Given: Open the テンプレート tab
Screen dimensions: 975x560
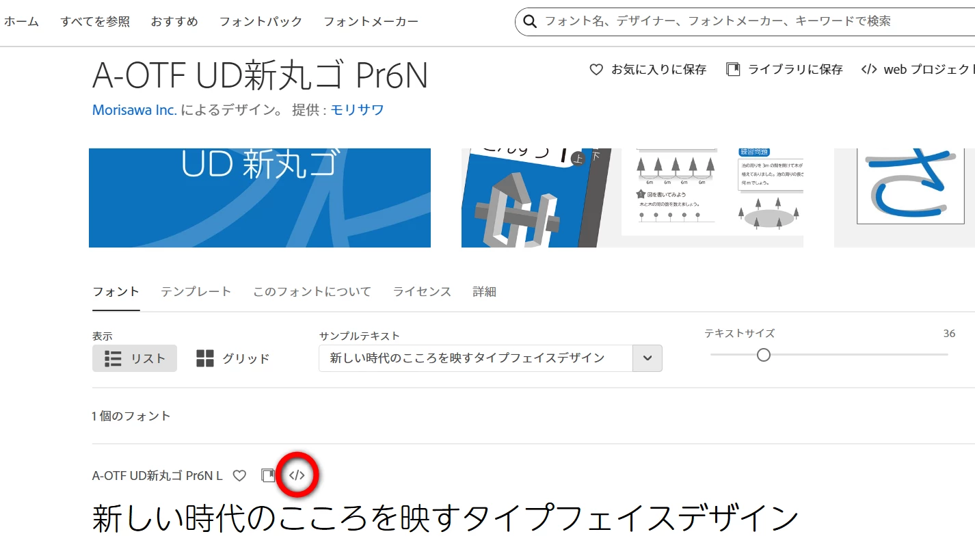Looking at the screenshot, I should (x=196, y=291).
